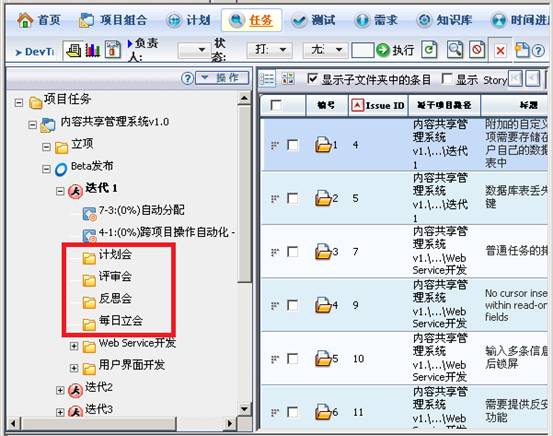This screenshot has width=553, height=436.
Task: Enable the 显示 Story checkbox
Action: pyautogui.click(x=447, y=78)
